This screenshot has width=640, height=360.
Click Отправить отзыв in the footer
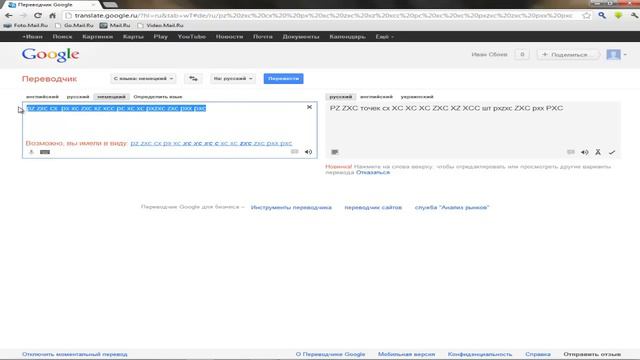[x=592, y=354]
